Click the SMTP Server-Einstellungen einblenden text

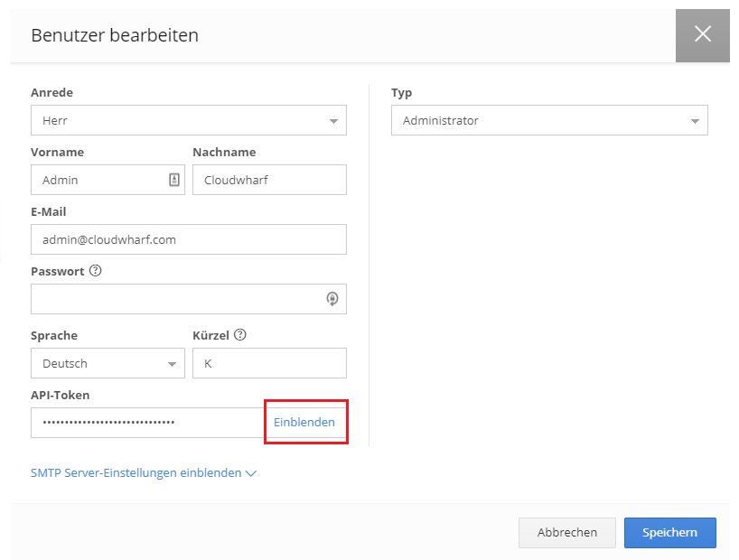coord(136,472)
